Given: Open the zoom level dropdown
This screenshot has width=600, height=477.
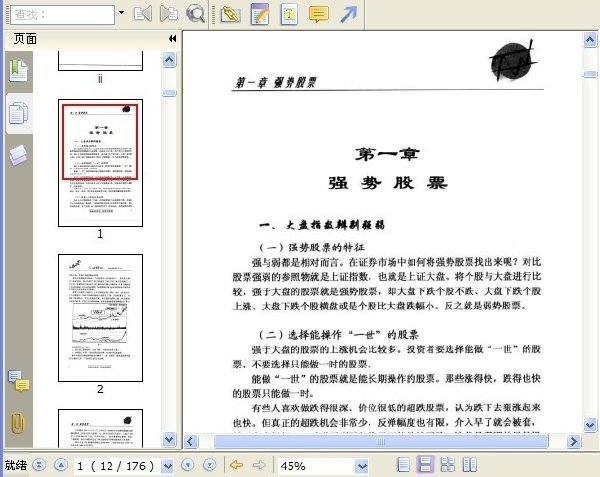Looking at the screenshot, I should tap(362, 466).
